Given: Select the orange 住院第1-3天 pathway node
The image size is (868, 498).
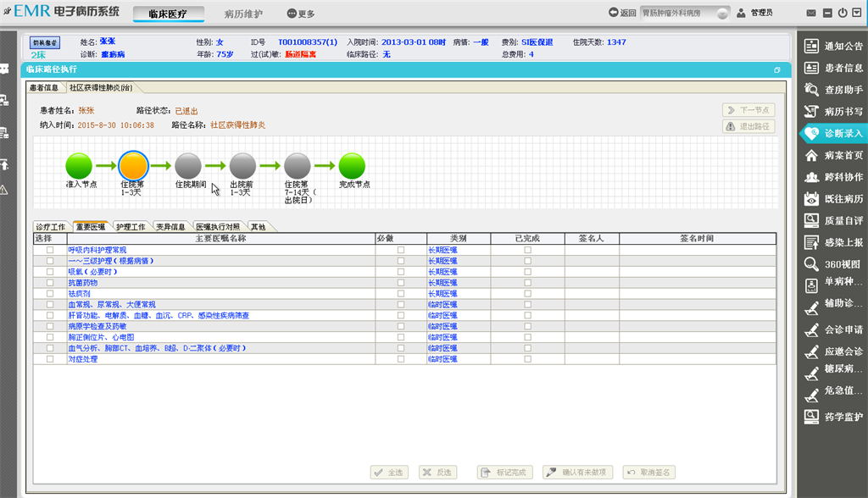Looking at the screenshot, I should coord(133,166).
